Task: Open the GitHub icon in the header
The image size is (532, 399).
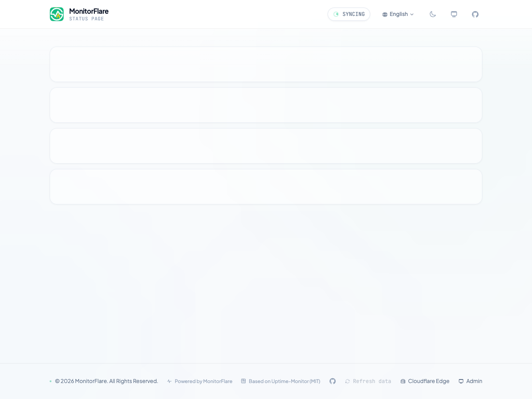Action: click(x=475, y=14)
